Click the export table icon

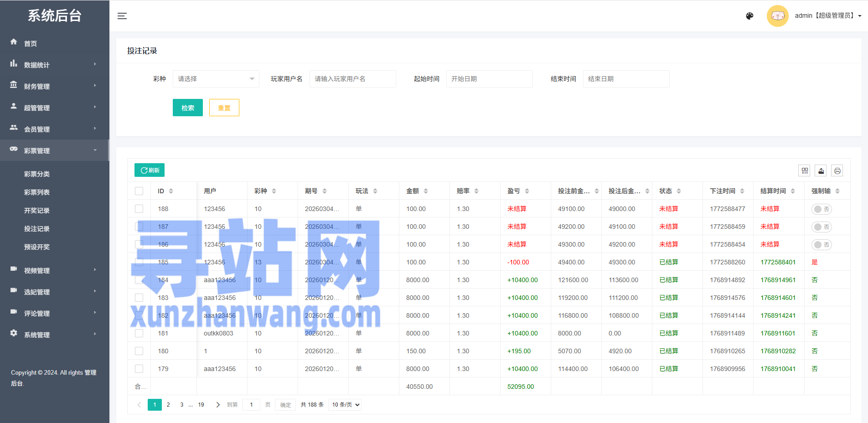click(x=821, y=170)
